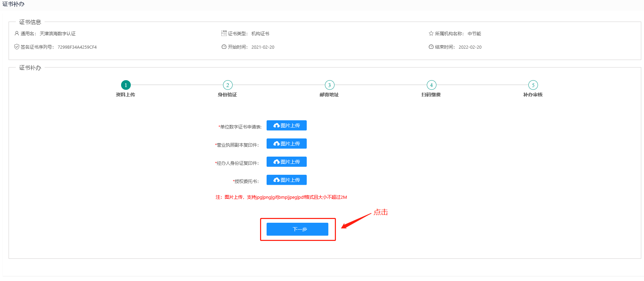Click step 5 circle for 补办审核
644x281 pixels.
(x=533, y=85)
